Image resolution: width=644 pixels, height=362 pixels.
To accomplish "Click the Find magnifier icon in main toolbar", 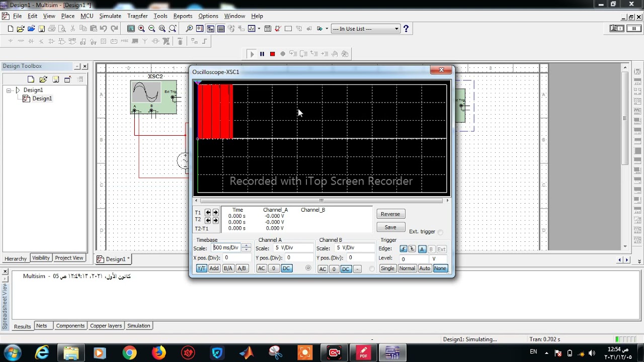I will tap(189, 29).
